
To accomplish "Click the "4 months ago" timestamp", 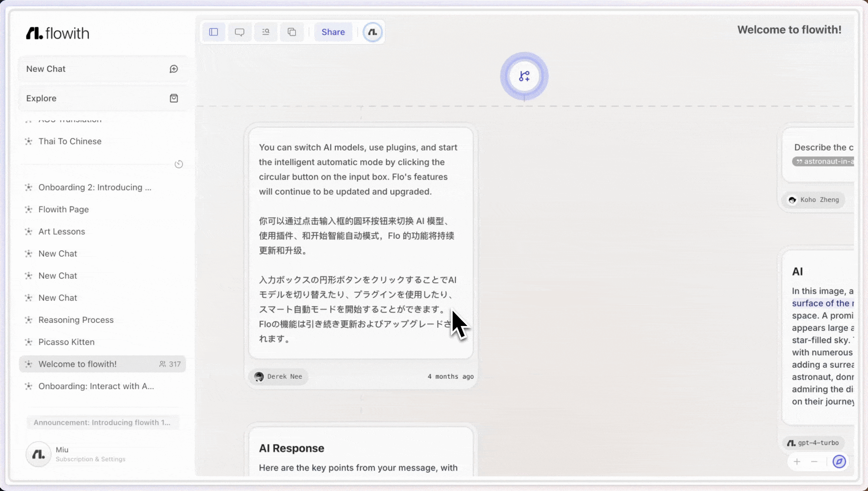I will tap(450, 376).
